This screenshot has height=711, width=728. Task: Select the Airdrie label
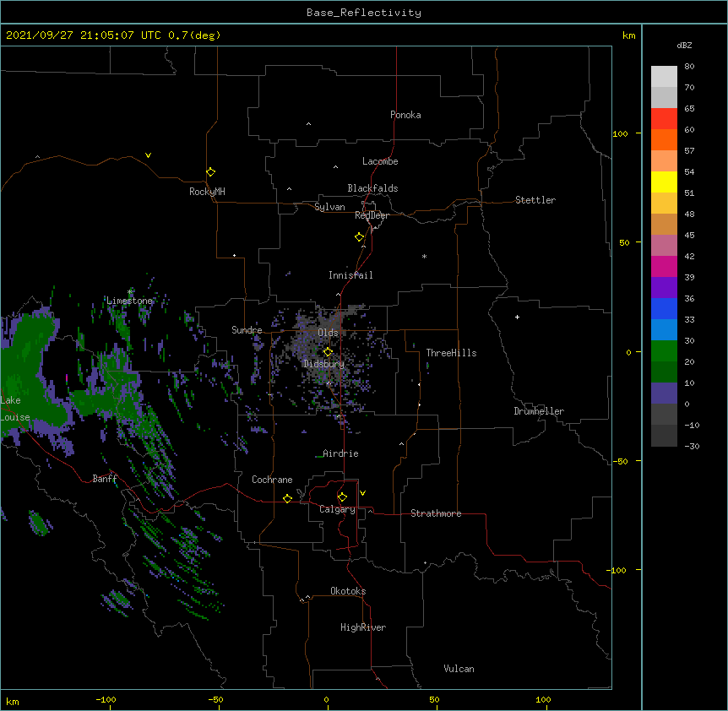341,453
